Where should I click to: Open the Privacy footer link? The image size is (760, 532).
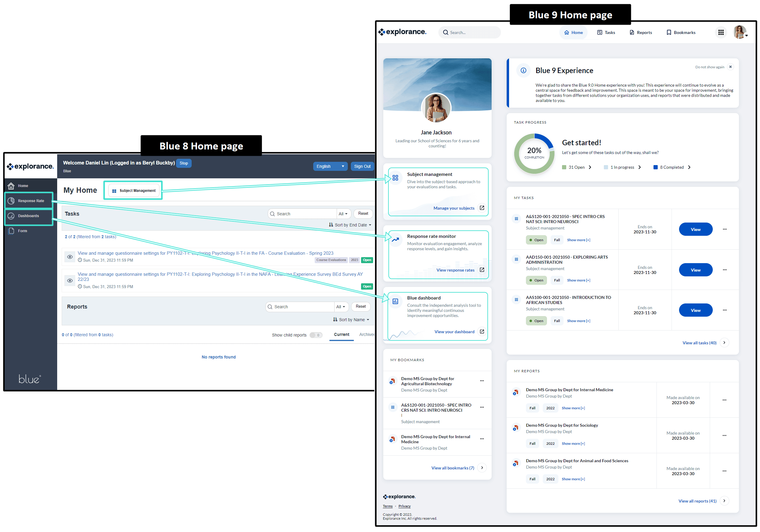tap(404, 506)
